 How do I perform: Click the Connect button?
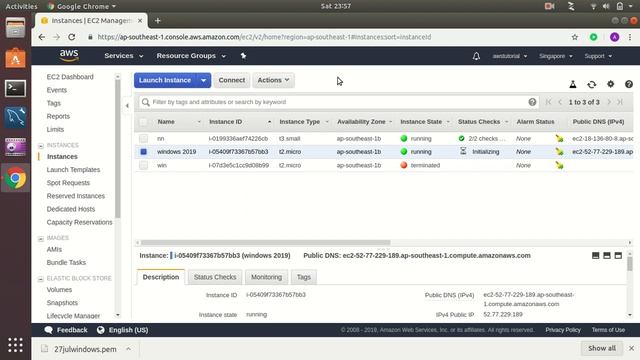pos(231,80)
